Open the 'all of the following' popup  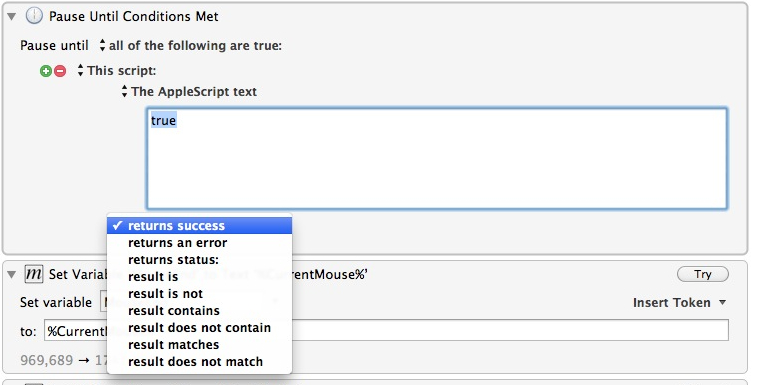(x=191, y=46)
